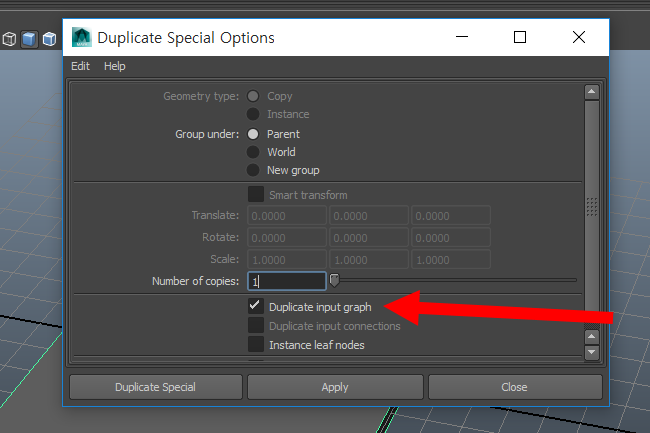Click the smooth shaded blue cube icon
This screenshot has height=433, width=650.
click(29, 39)
